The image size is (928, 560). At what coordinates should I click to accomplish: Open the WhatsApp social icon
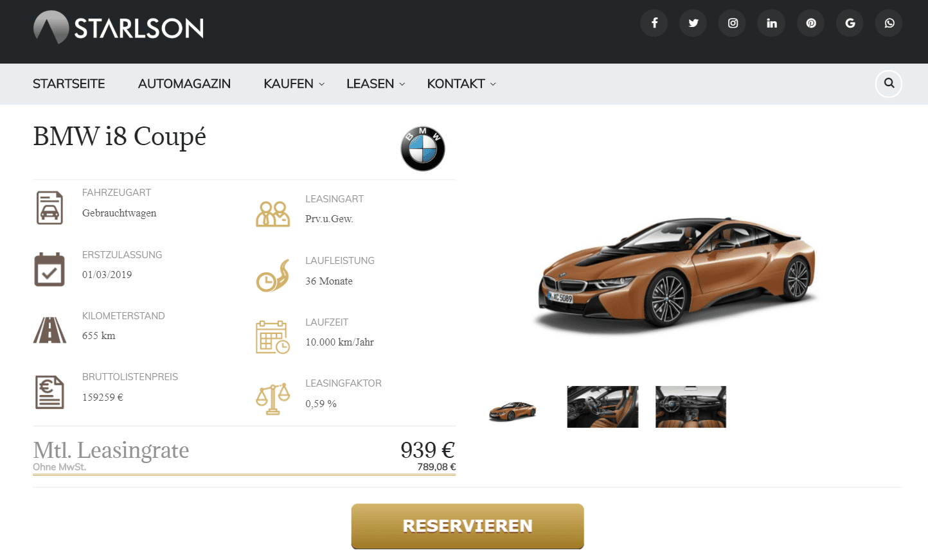tap(889, 23)
